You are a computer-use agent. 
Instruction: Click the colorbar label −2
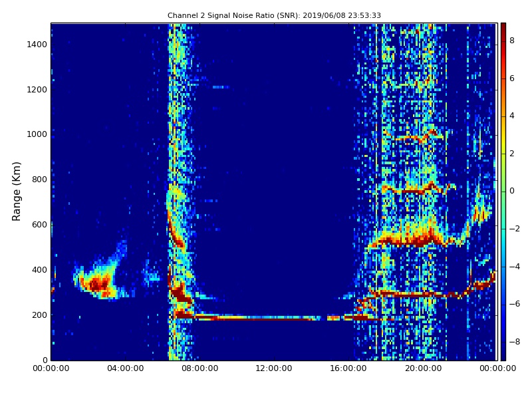(x=515, y=229)
